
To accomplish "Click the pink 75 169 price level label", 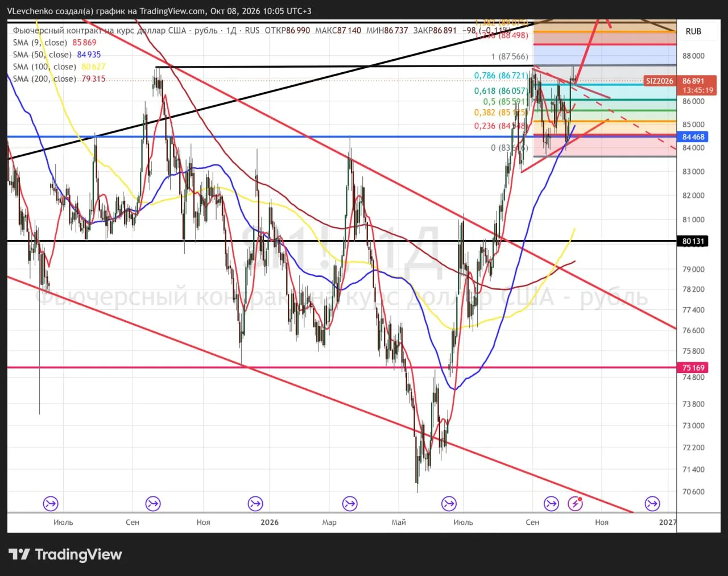I will click(693, 367).
